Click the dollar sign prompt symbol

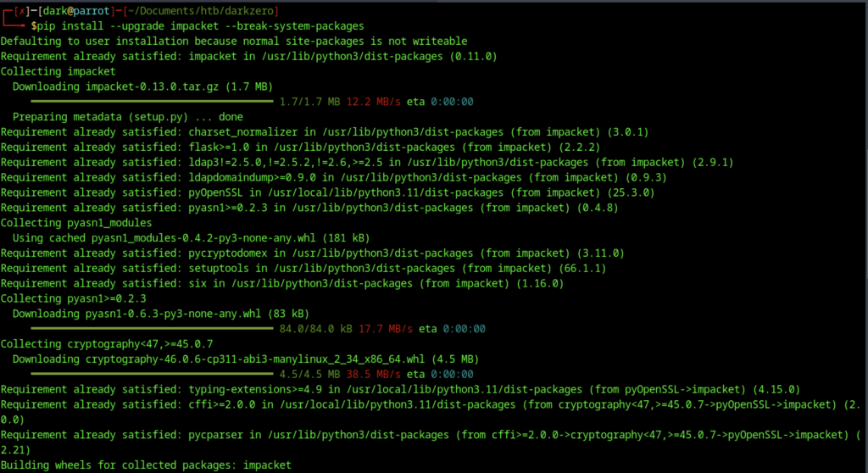coord(33,25)
